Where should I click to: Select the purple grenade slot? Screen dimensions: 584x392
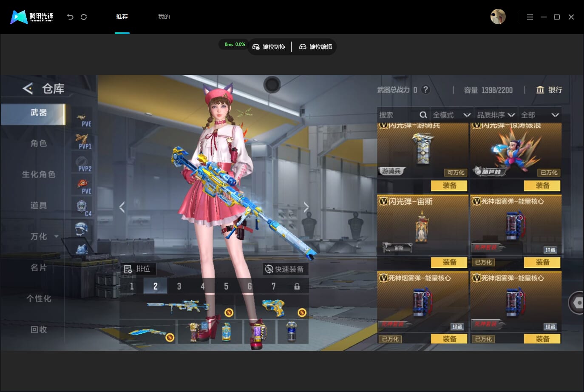click(260, 332)
